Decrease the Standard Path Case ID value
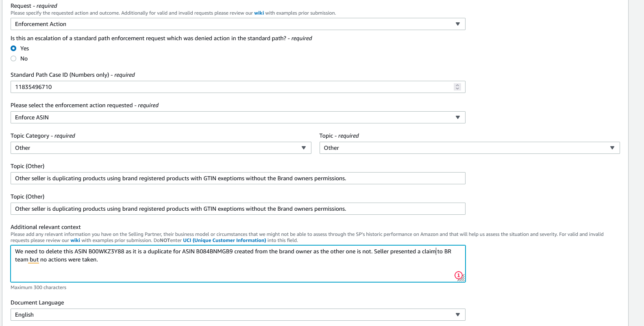Screen dimensions: 644x326 tap(457, 89)
